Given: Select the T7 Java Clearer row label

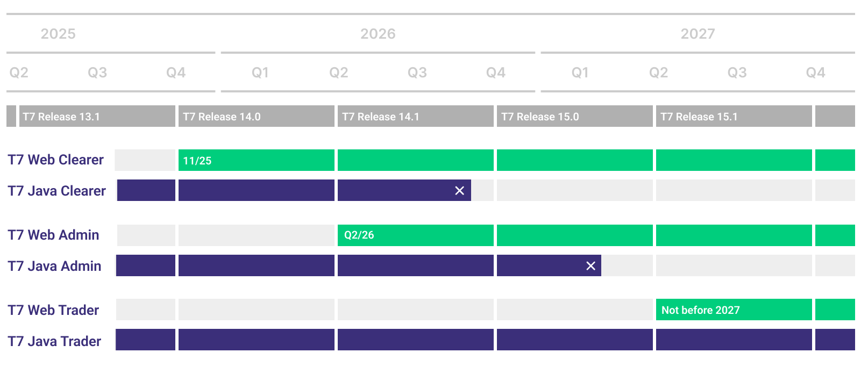Looking at the screenshot, I should (57, 191).
